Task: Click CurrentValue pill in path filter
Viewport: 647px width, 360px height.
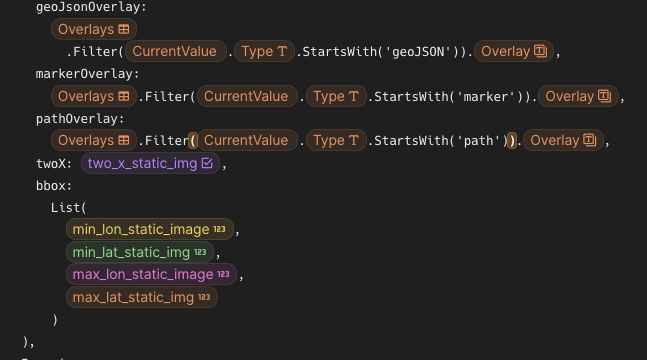Action: point(247,140)
